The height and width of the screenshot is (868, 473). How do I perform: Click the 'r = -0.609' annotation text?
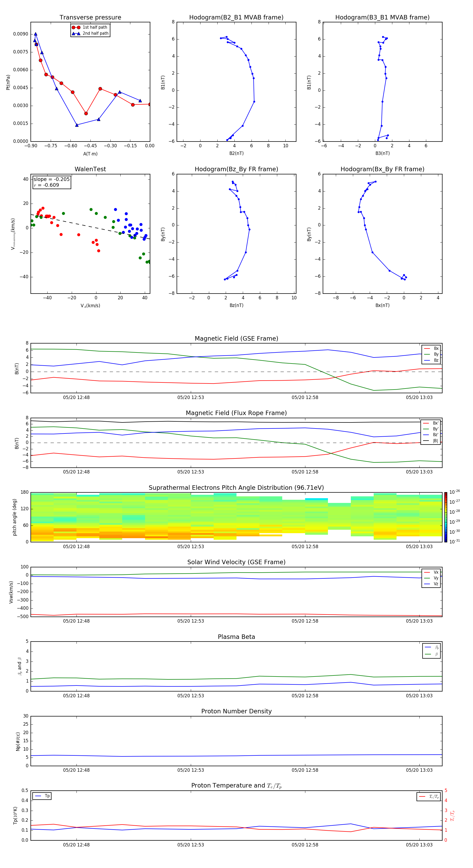[x=47, y=185]
